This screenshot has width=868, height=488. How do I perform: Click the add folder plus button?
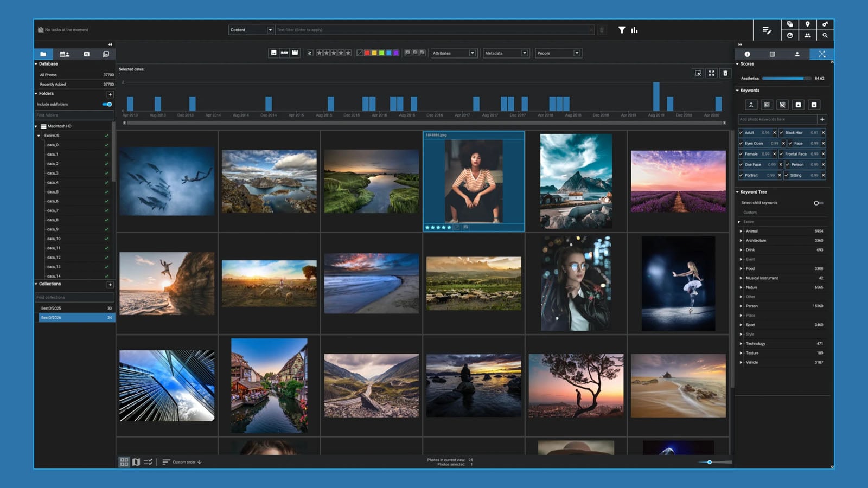[x=110, y=94]
